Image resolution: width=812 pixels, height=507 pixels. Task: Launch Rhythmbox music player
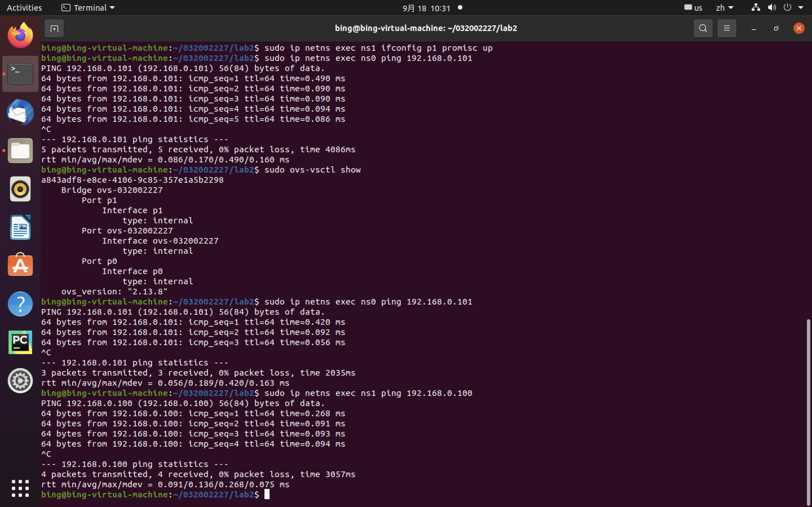click(20, 189)
